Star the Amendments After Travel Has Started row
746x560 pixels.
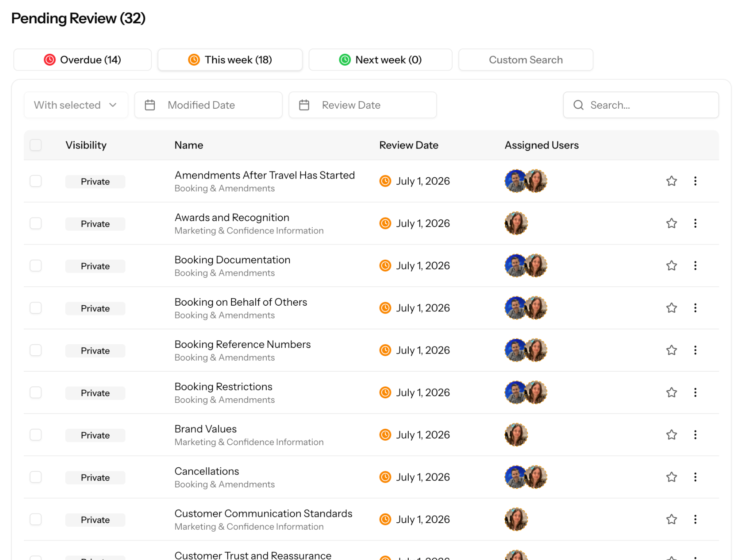671,181
